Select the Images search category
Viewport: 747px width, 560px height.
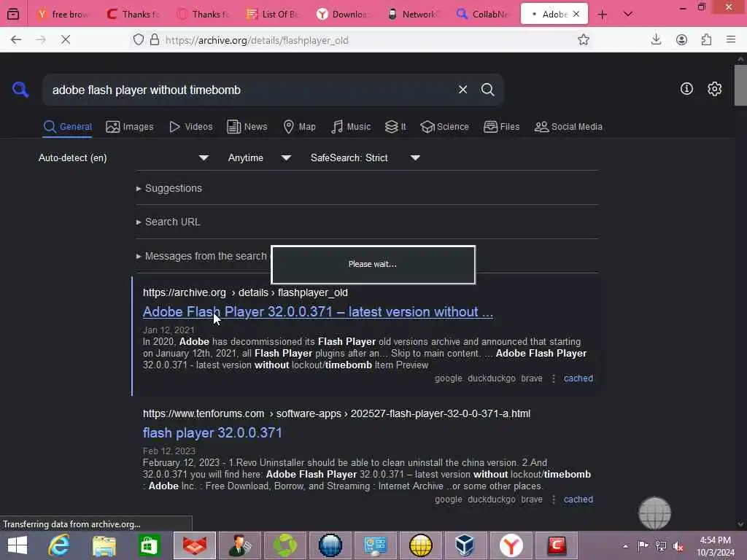130,127
